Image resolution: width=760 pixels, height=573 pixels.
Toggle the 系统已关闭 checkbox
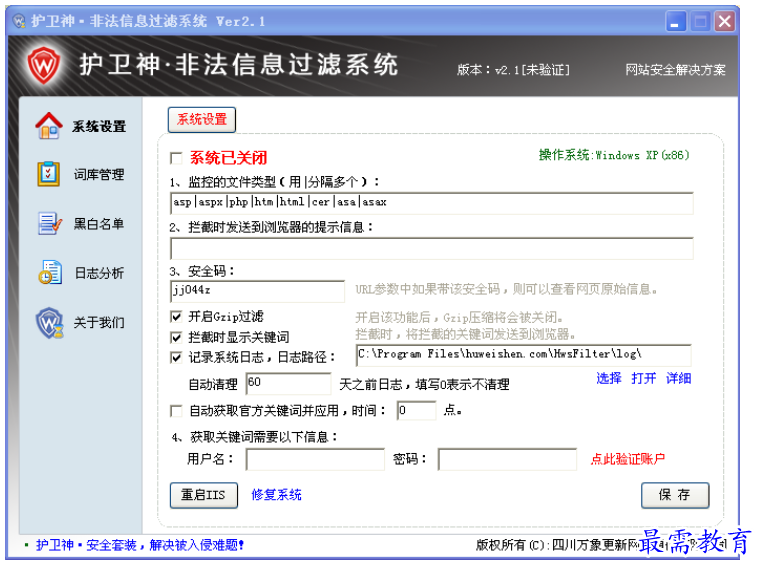tap(176, 159)
